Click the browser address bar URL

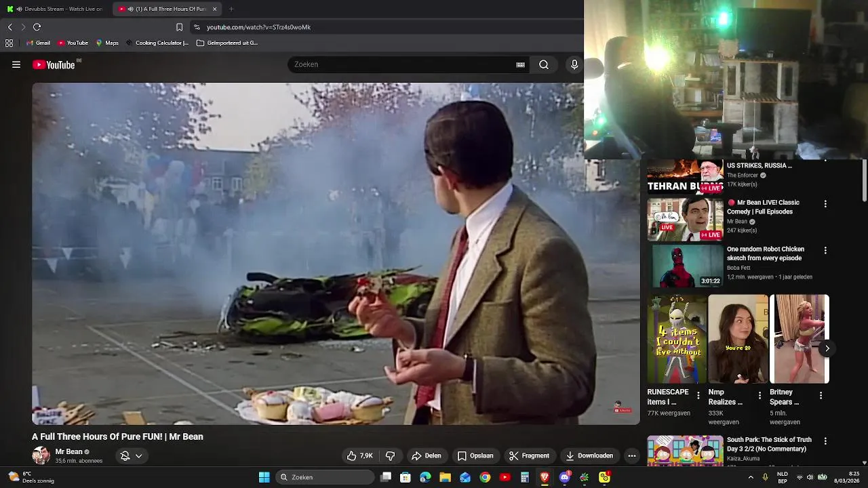pos(258,27)
